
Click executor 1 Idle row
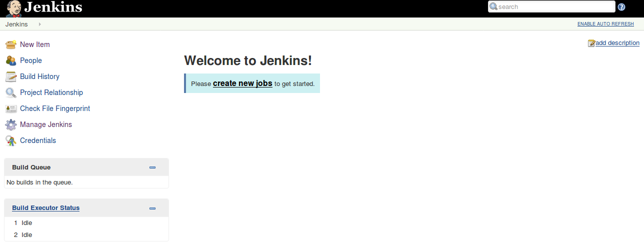coord(86,223)
